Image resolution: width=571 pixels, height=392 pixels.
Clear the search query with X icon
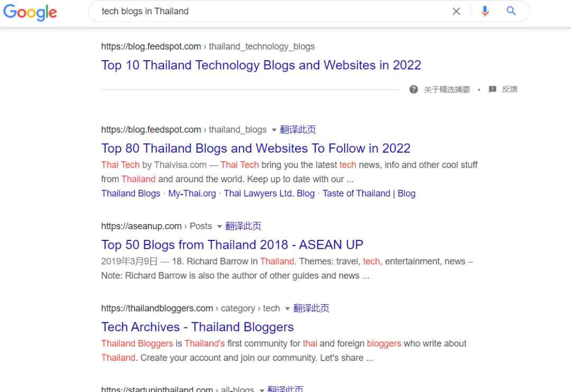click(456, 11)
